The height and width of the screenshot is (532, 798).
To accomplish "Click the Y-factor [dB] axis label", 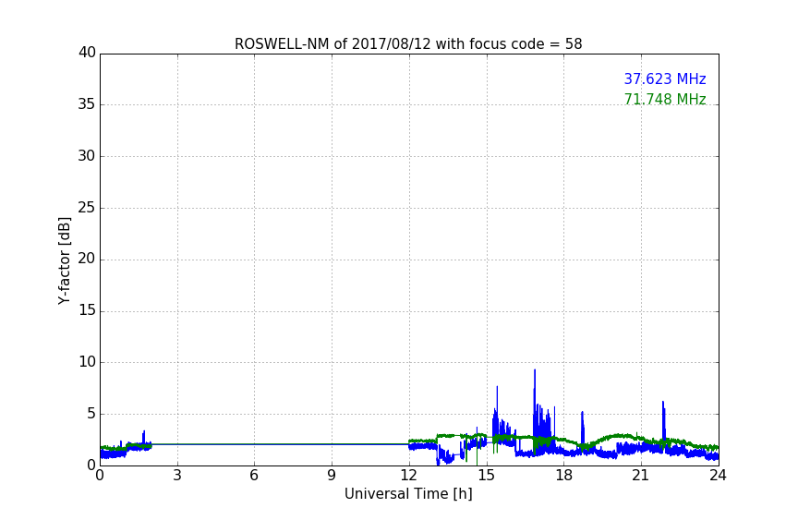I will click(64, 260).
